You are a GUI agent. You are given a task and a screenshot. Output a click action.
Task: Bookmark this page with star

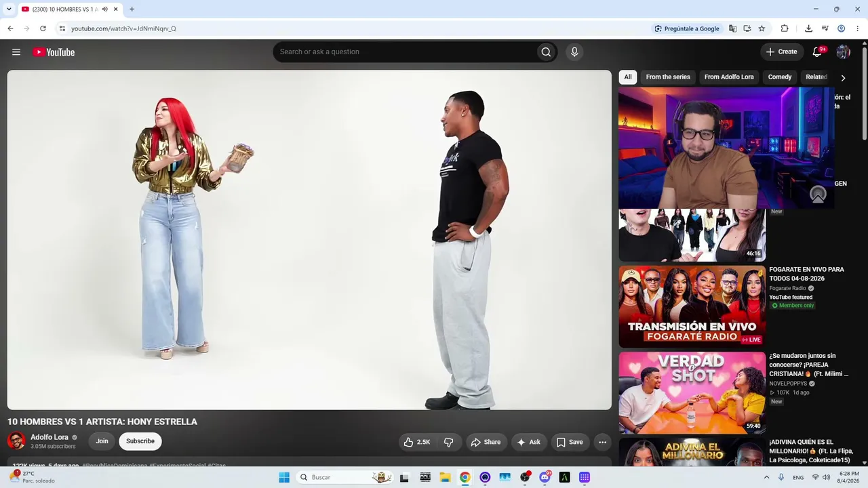point(762,28)
